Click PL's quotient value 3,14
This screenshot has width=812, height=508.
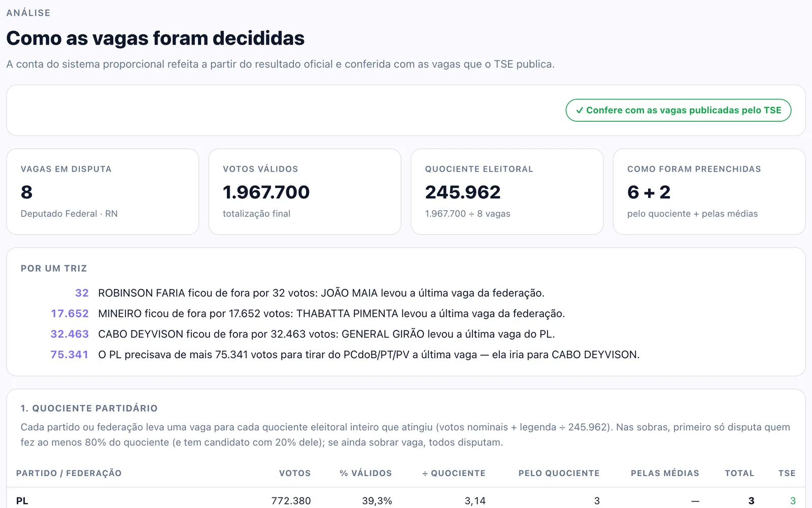(475, 501)
